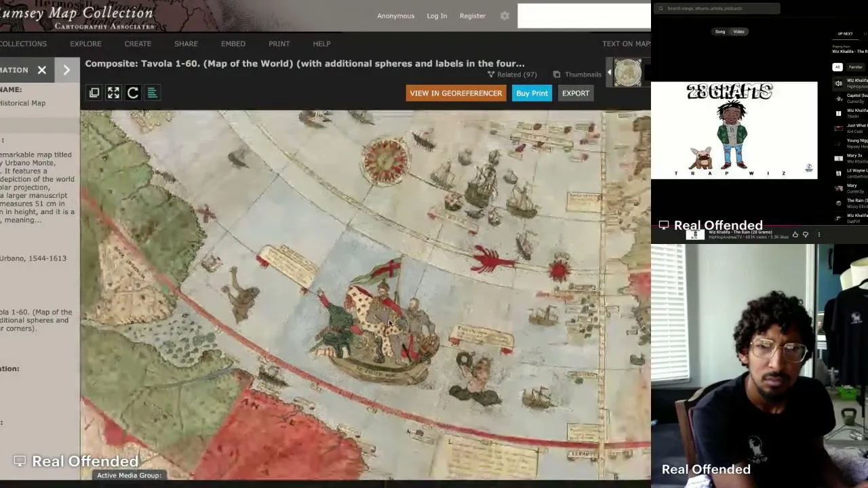Play Just What by Kid Cudi in queue
Image resolution: width=868 pixels, height=488 pixels.
coord(850,128)
